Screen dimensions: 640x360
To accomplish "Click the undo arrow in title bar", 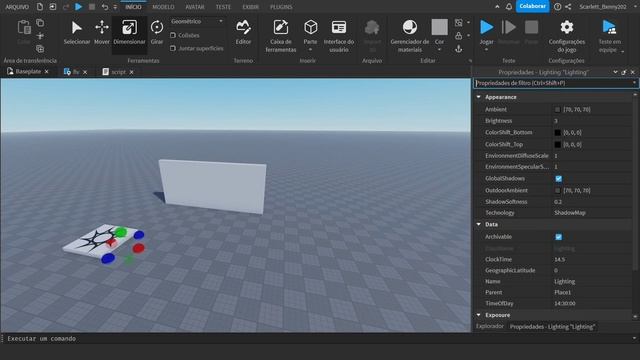I will click(x=105, y=7).
